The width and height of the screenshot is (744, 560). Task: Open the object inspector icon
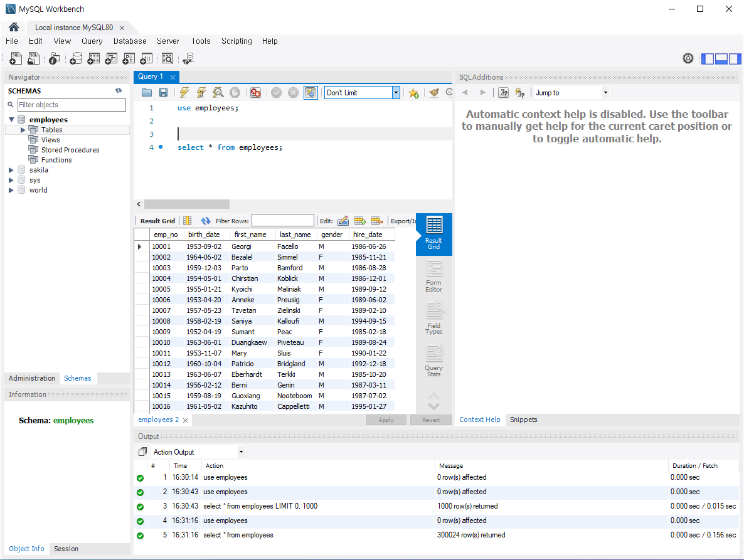(55, 58)
